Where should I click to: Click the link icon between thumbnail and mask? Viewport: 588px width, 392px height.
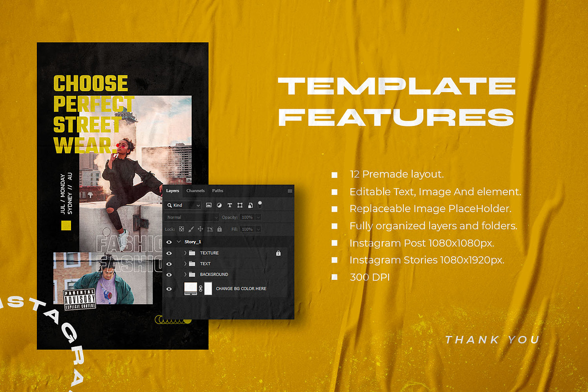(200, 289)
